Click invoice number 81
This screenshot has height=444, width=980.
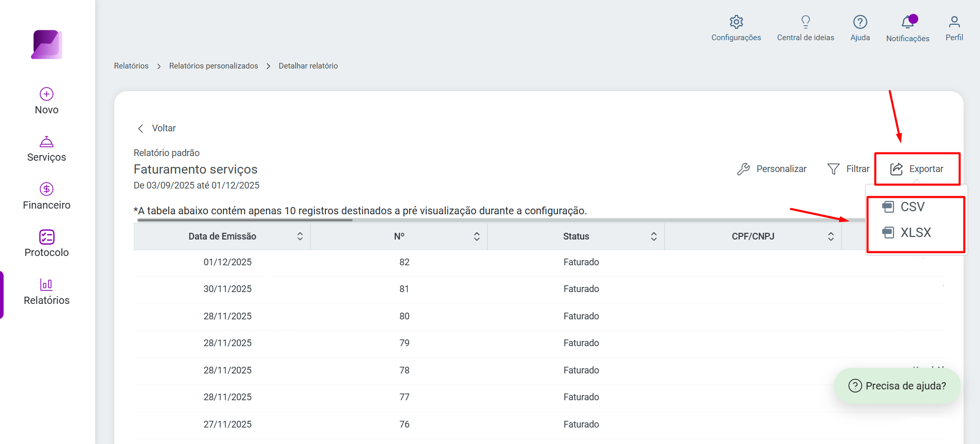point(405,289)
